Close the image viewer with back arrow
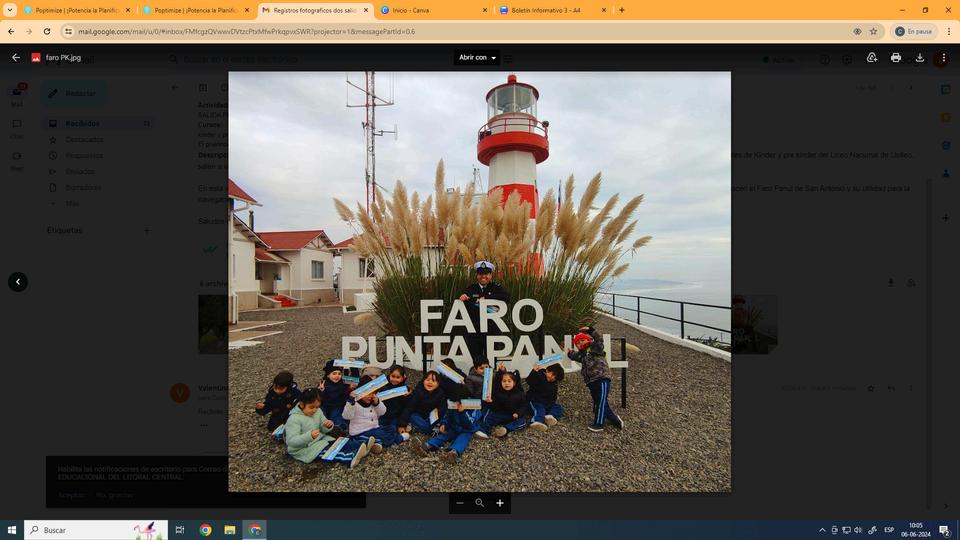This screenshot has width=960, height=540. coord(16,58)
